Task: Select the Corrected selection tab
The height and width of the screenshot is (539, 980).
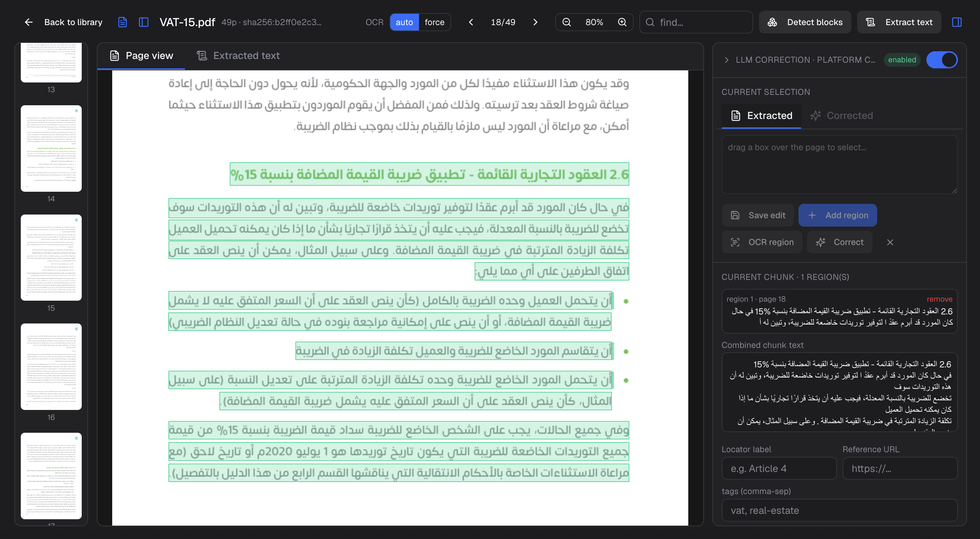Action: (842, 115)
